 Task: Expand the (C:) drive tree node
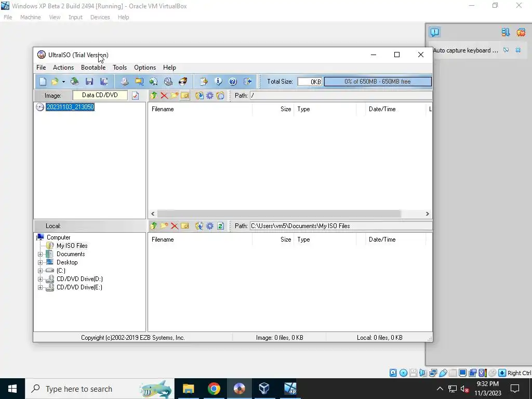[40, 271]
